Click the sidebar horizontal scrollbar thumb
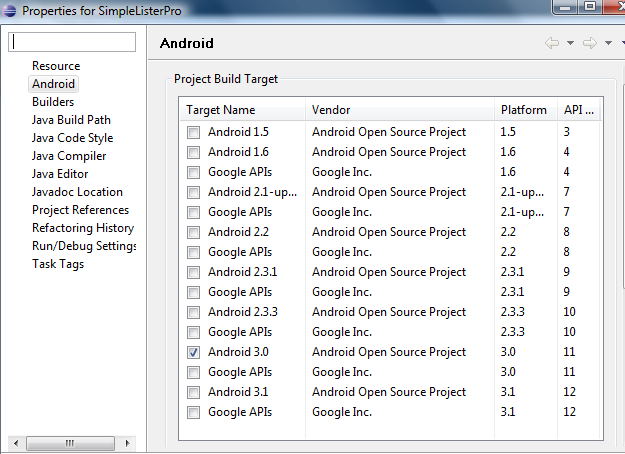 (70, 443)
